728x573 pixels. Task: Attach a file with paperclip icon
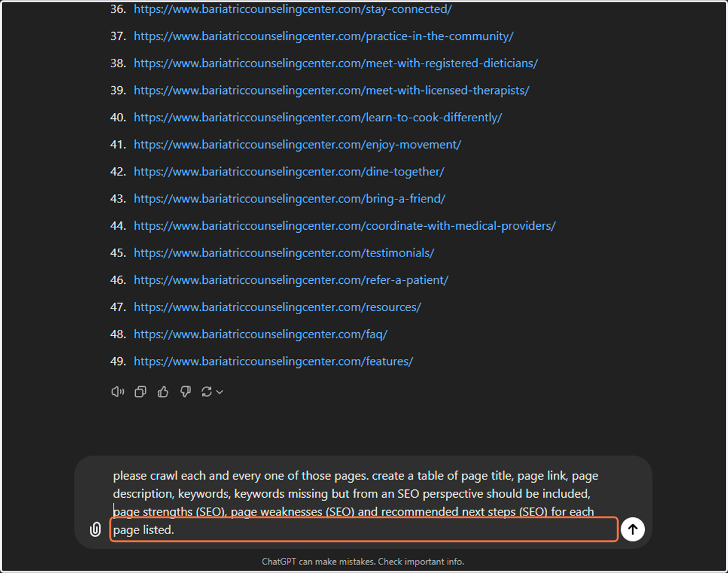pyautogui.click(x=95, y=529)
